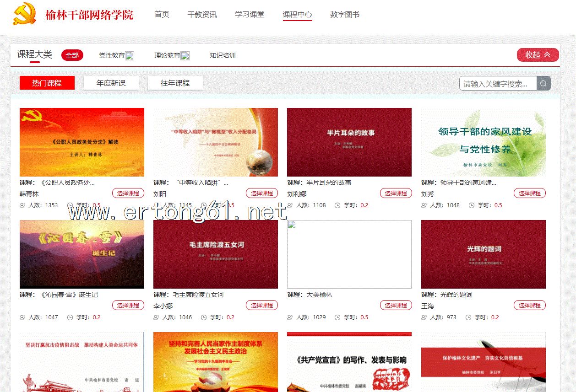Click people icon under 韩青林 course

(23, 205)
